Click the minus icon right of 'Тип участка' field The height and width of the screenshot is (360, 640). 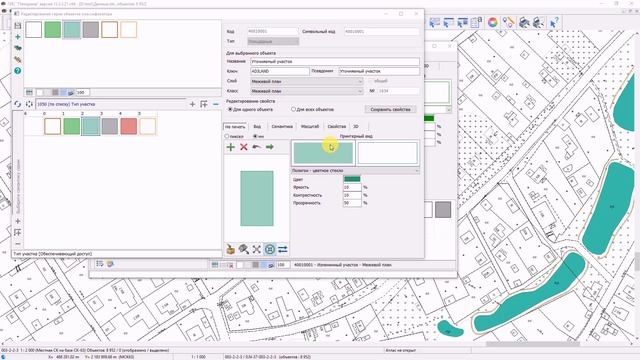tap(216, 104)
